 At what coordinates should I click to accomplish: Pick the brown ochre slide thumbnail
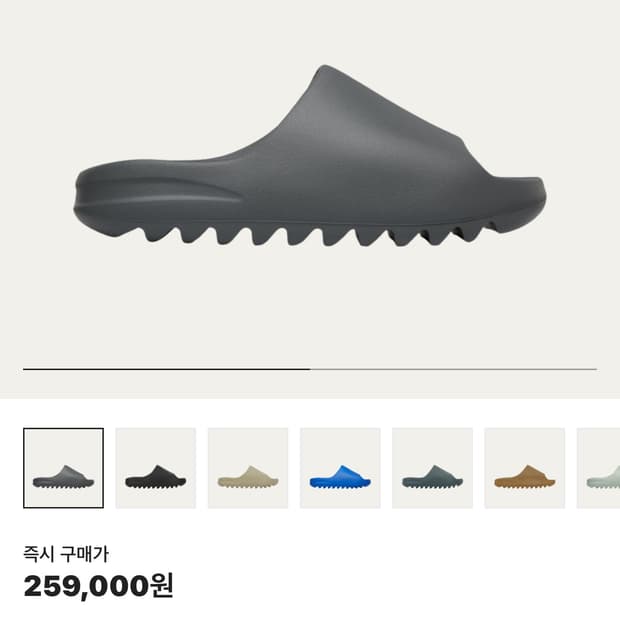pos(525,468)
